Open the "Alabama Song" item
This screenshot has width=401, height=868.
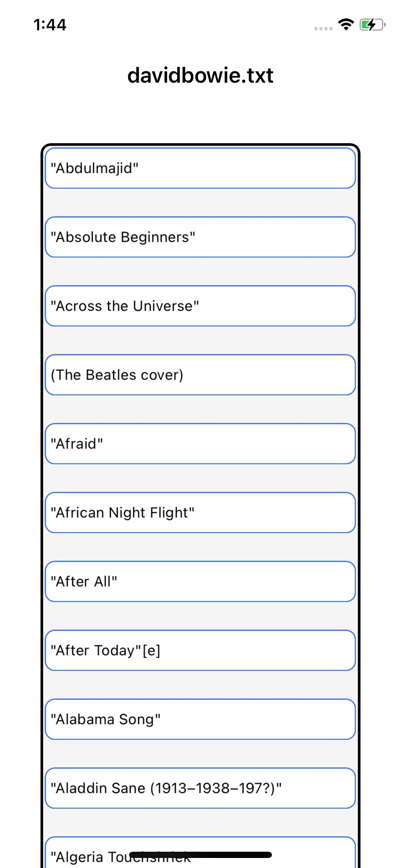click(200, 719)
